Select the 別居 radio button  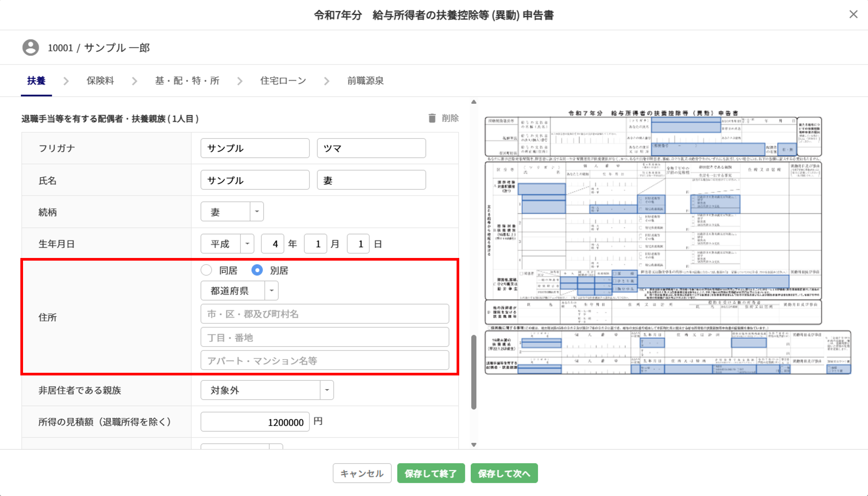257,270
